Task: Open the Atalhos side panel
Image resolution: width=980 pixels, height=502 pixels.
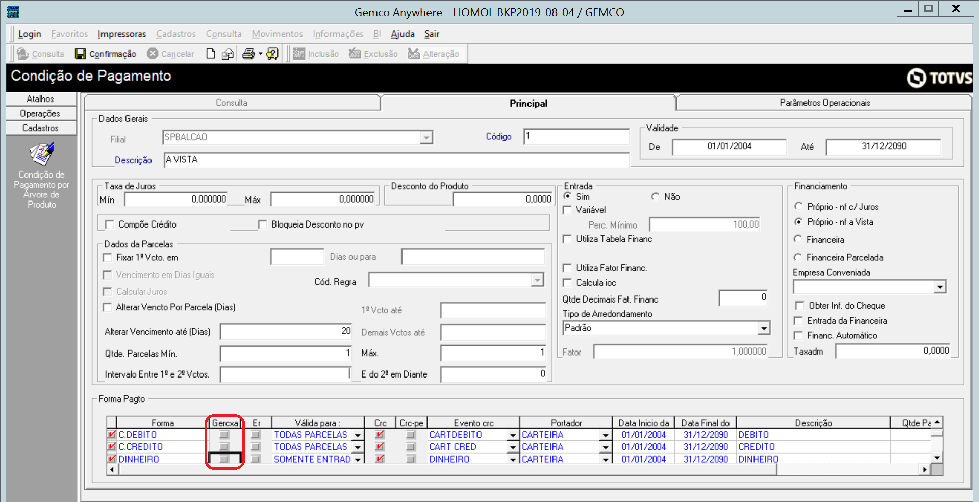Action: (41, 99)
